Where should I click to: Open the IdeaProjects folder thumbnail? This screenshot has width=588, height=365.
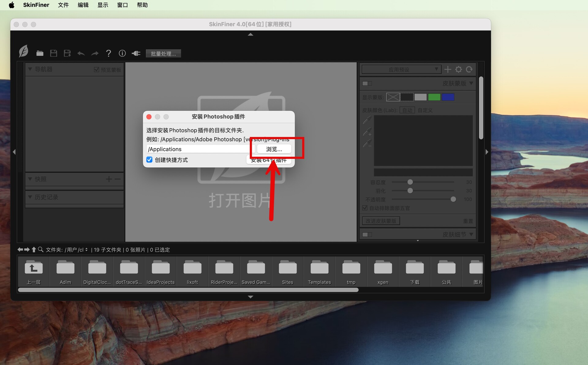click(160, 272)
